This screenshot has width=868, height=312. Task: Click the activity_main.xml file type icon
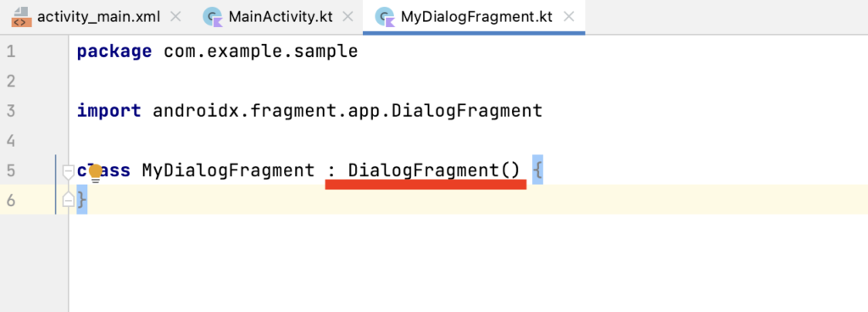click(x=21, y=17)
